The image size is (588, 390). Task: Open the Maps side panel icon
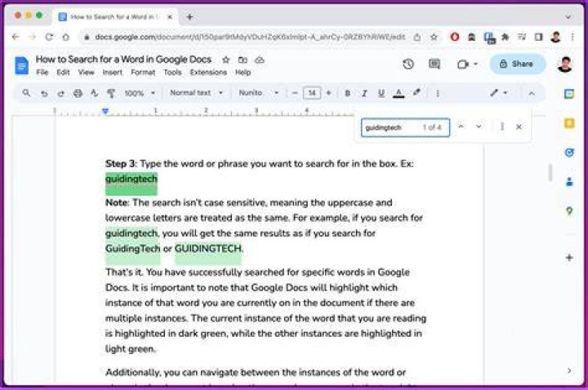[x=569, y=211]
